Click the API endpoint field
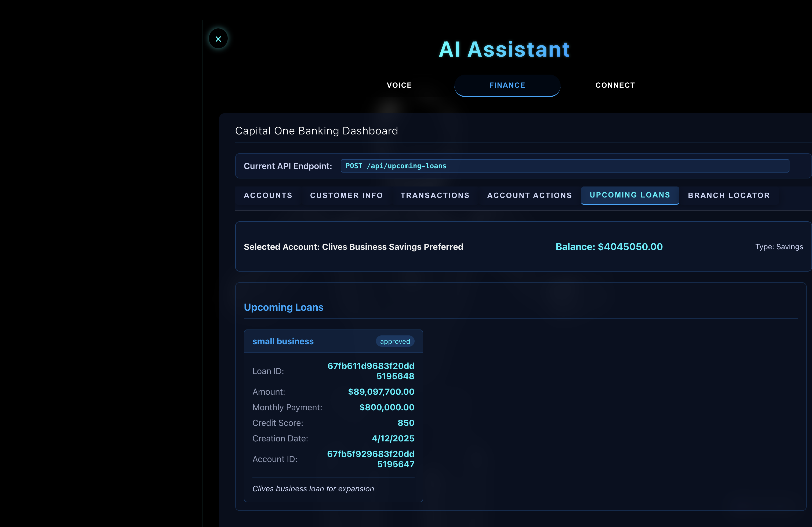The height and width of the screenshot is (527, 812). [564, 166]
